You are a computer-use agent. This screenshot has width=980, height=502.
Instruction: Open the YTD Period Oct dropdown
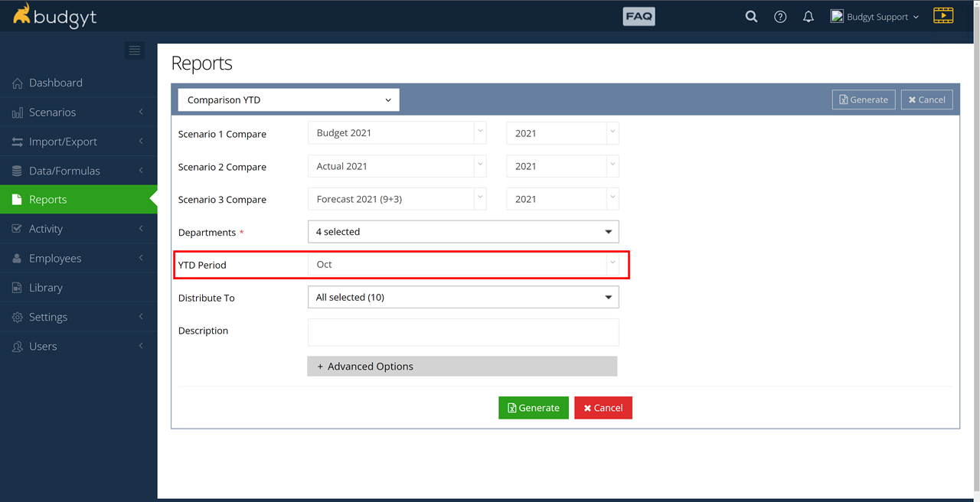(462, 265)
